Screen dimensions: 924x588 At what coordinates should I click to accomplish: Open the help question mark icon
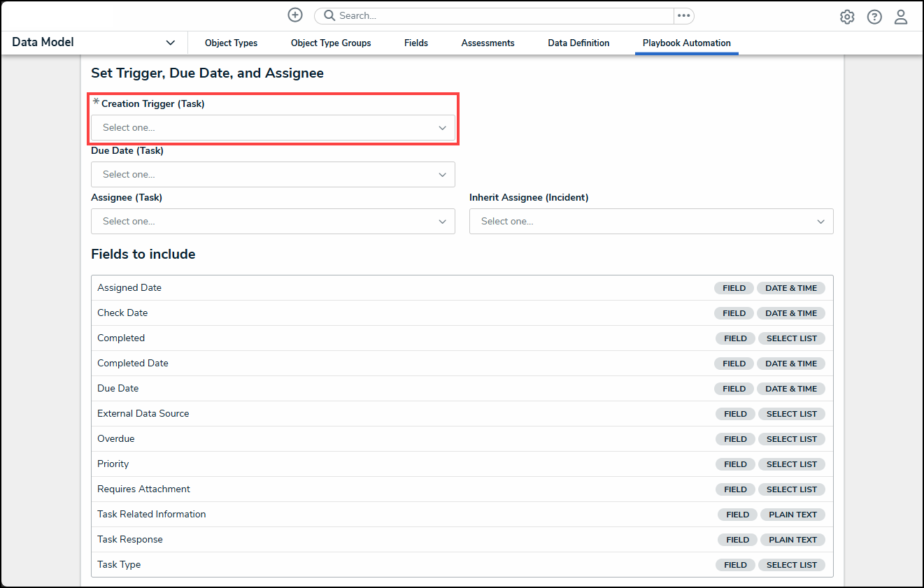click(x=874, y=17)
